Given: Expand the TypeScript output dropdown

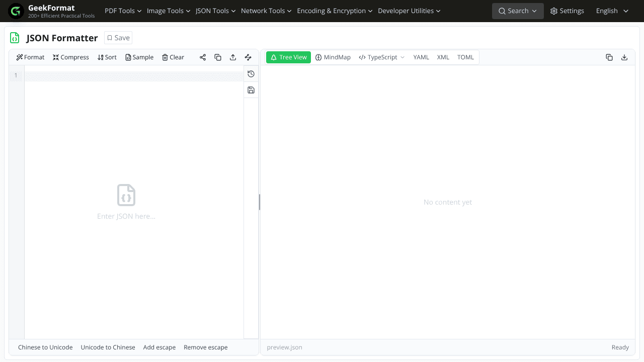Looking at the screenshot, I should coord(381,57).
